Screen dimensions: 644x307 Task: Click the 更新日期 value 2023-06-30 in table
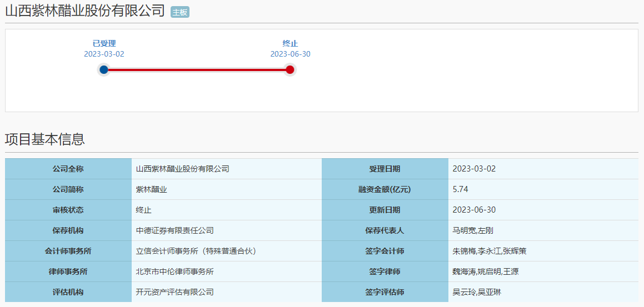click(474, 210)
